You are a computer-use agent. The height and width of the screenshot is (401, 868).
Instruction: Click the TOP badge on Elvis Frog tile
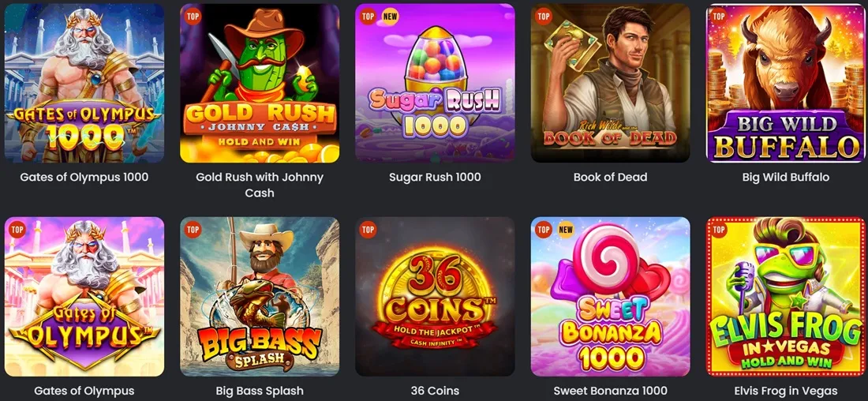click(719, 229)
